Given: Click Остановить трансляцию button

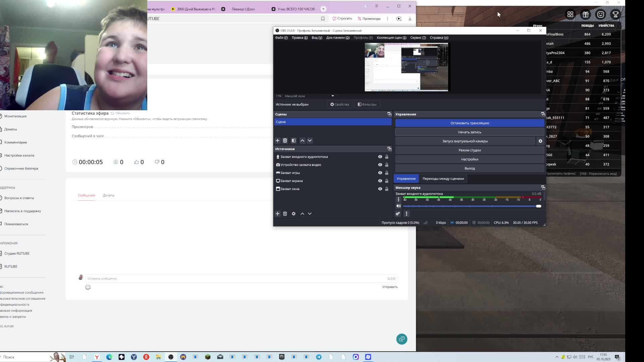Looking at the screenshot, I should (469, 123).
